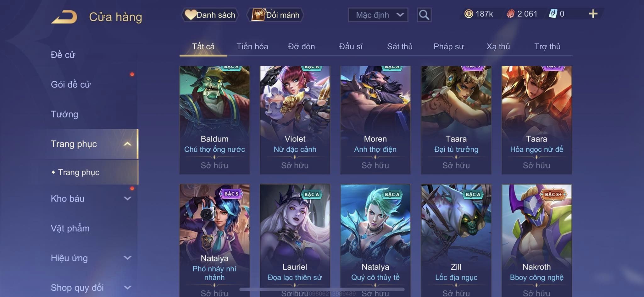The image size is (644, 297).
Task: Open Đổi mảnh fragment exchange
Action: point(275,15)
